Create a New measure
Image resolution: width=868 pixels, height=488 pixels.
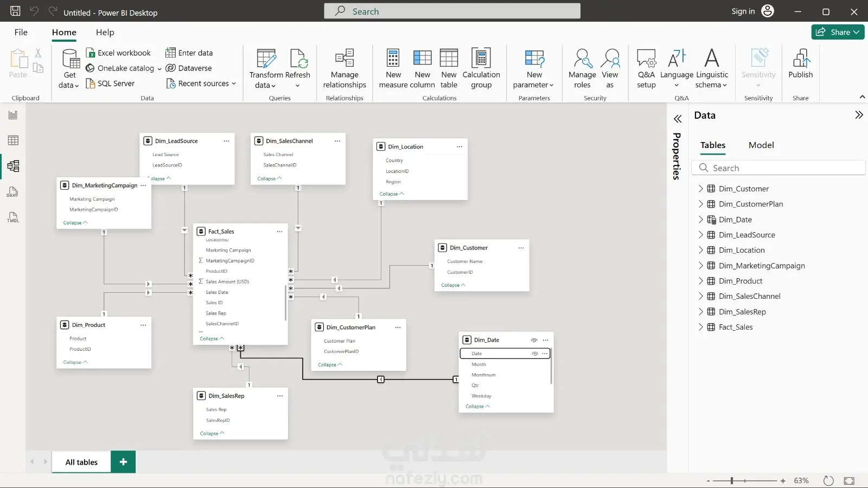pyautogui.click(x=393, y=68)
